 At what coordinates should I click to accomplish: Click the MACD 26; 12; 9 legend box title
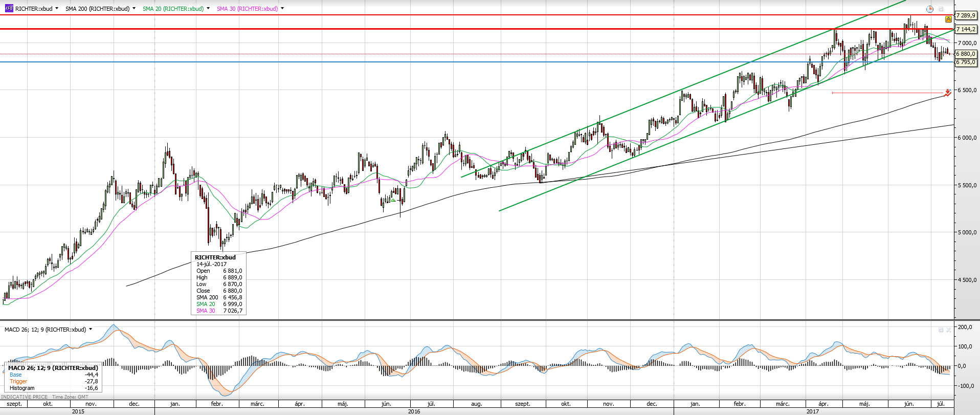(x=53, y=368)
